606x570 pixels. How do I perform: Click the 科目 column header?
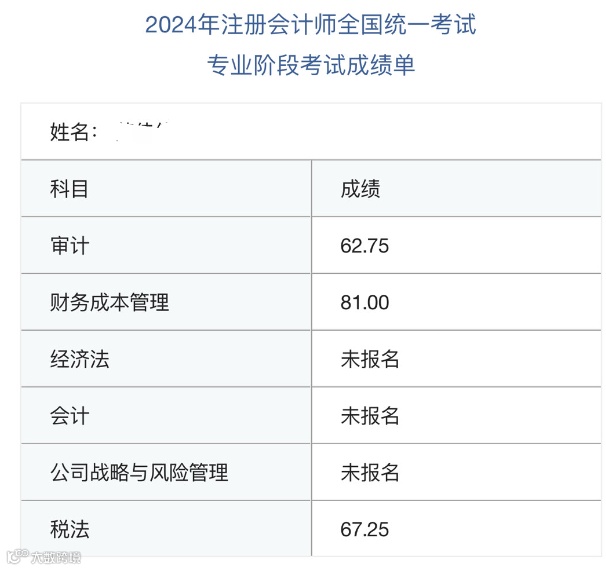pyautogui.click(x=69, y=189)
